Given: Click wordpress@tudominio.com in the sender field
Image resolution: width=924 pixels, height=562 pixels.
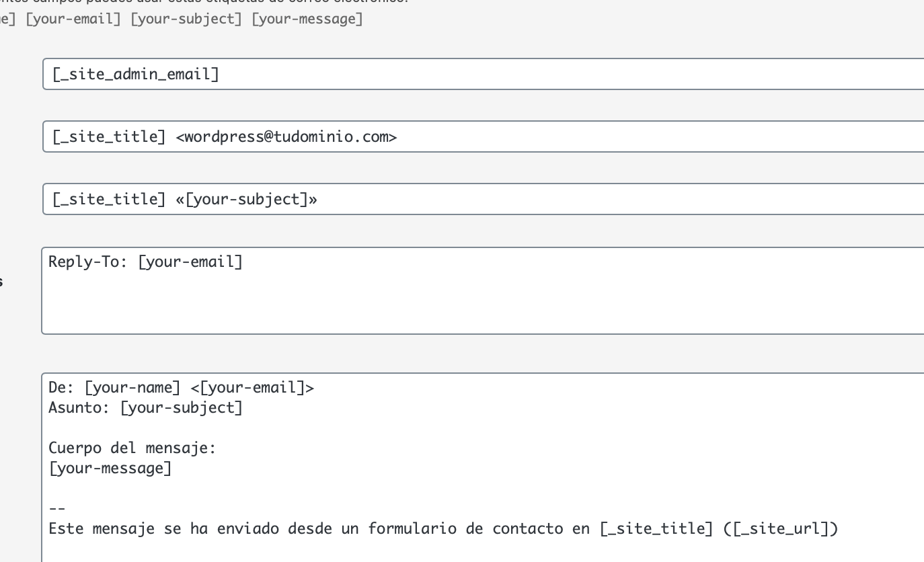Looking at the screenshot, I should coord(286,137).
